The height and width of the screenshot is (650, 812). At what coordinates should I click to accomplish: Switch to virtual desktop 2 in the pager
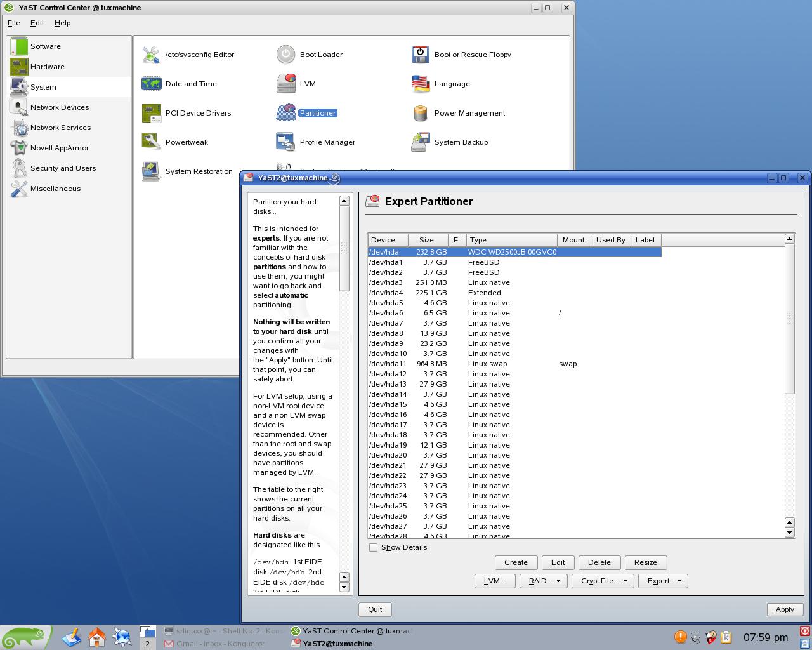pos(147,643)
